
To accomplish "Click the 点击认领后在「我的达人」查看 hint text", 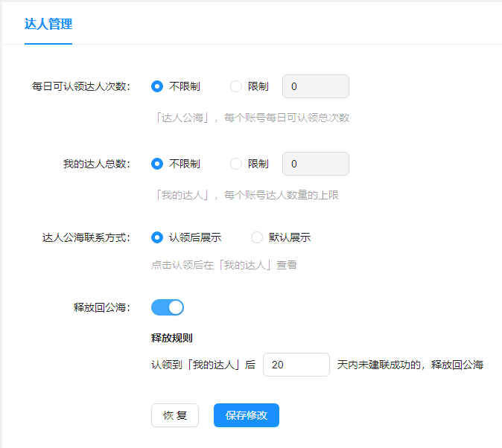I will [224, 265].
